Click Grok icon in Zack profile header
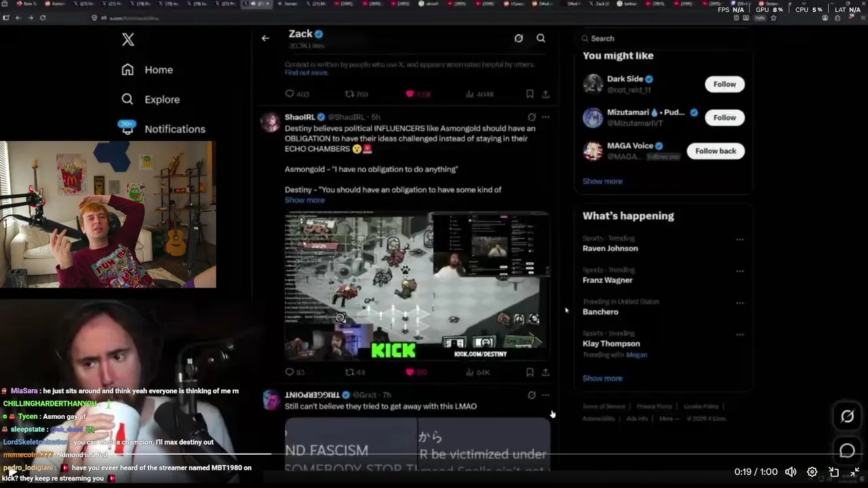 (x=519, y=38)
